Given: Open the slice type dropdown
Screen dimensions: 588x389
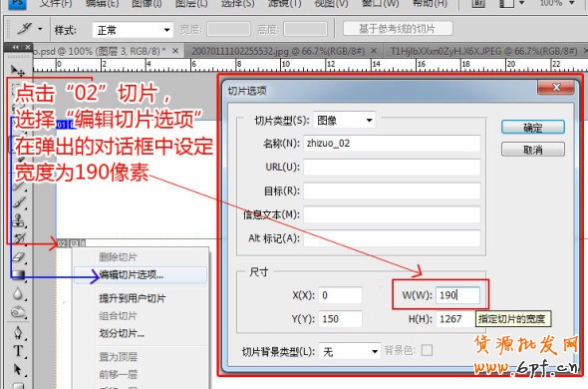Looking at the screenshot, I should tap(344, 120).
